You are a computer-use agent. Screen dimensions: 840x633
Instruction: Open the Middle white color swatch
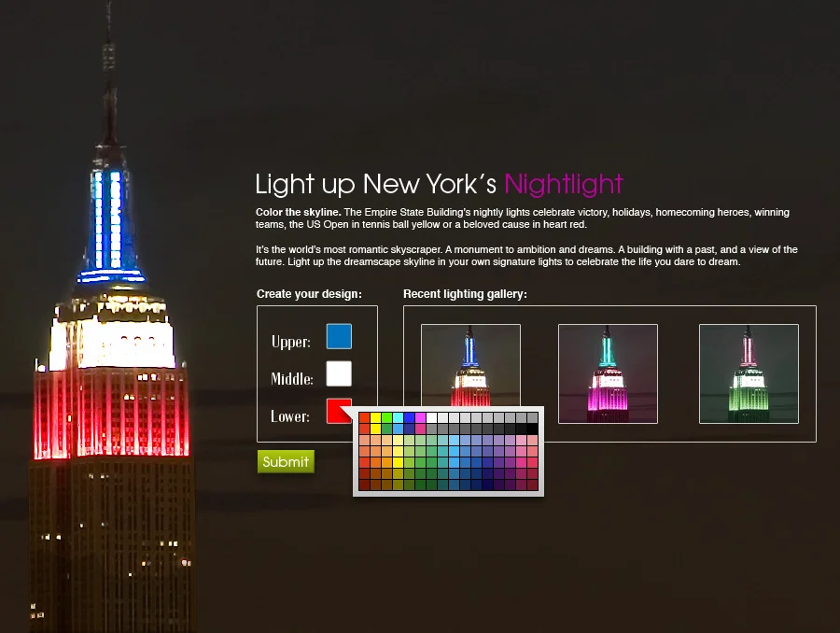(339, 373)
